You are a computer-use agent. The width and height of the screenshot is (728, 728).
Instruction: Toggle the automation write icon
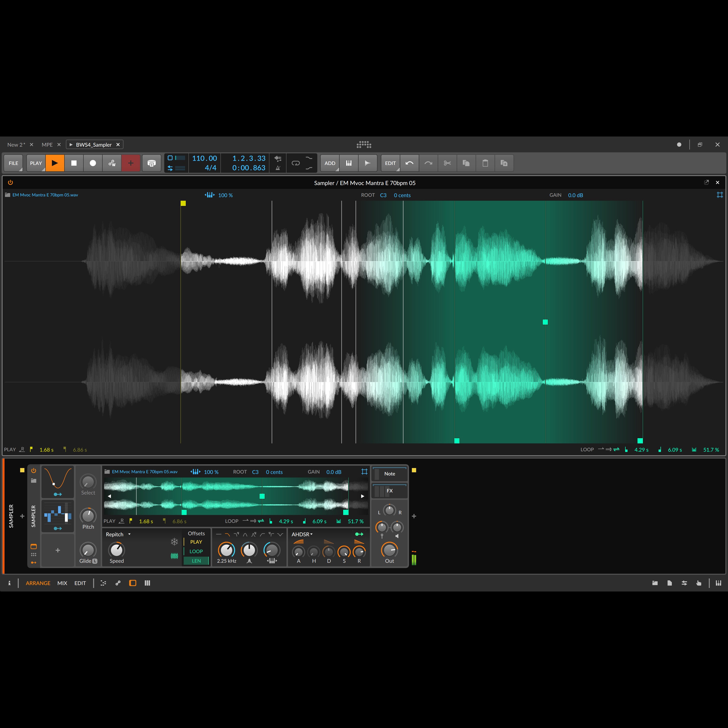(112, 163)
